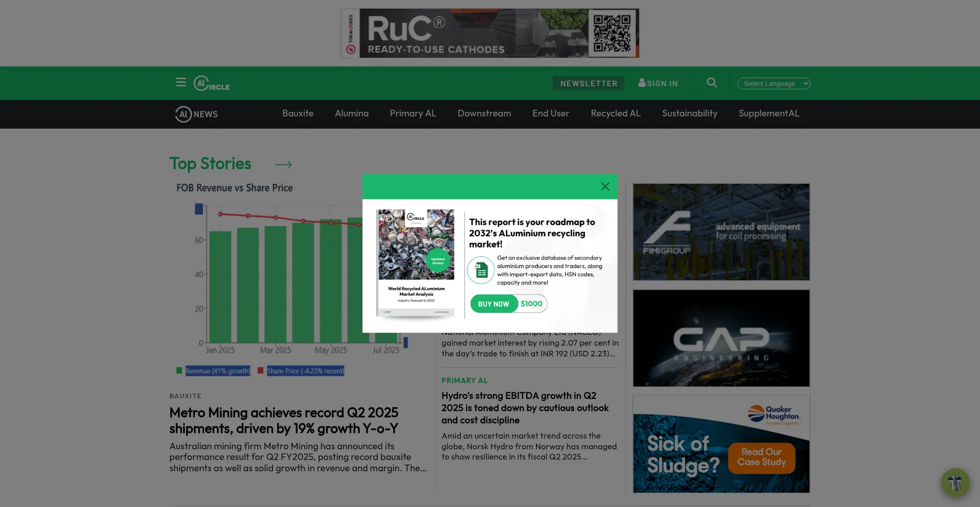Open the Select Language dropdown
This screenshot has height=507, width=980.
pos(774,83)
